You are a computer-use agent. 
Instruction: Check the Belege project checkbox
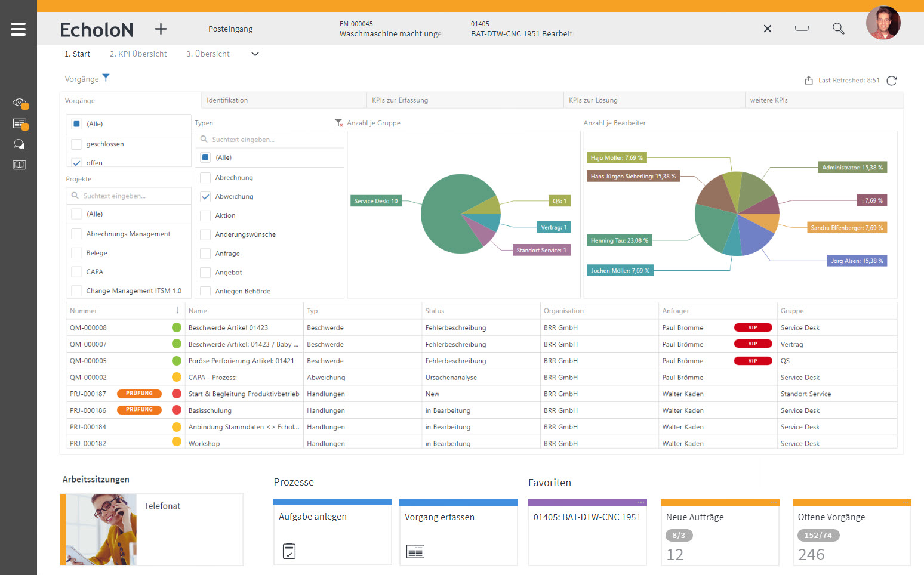point(76,253)
